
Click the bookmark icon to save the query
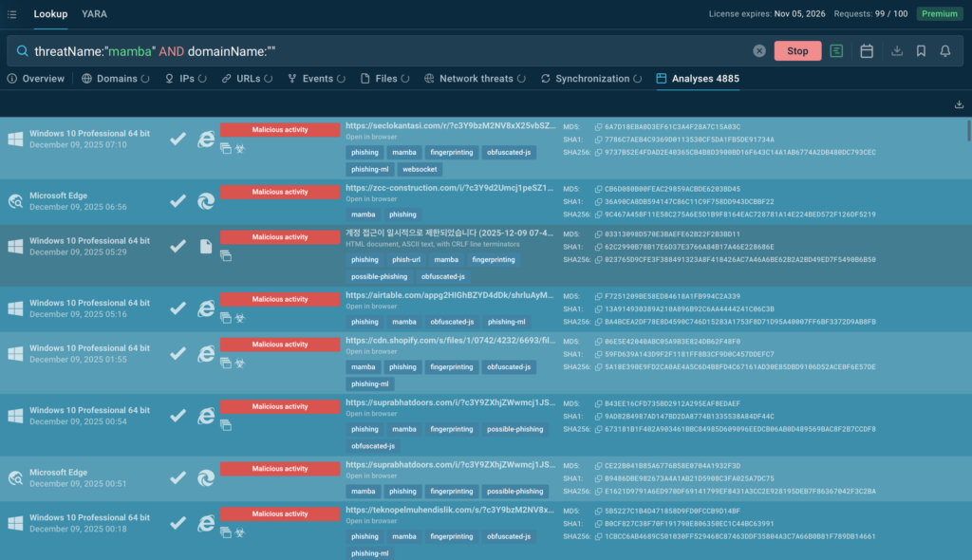click(921, 51)
